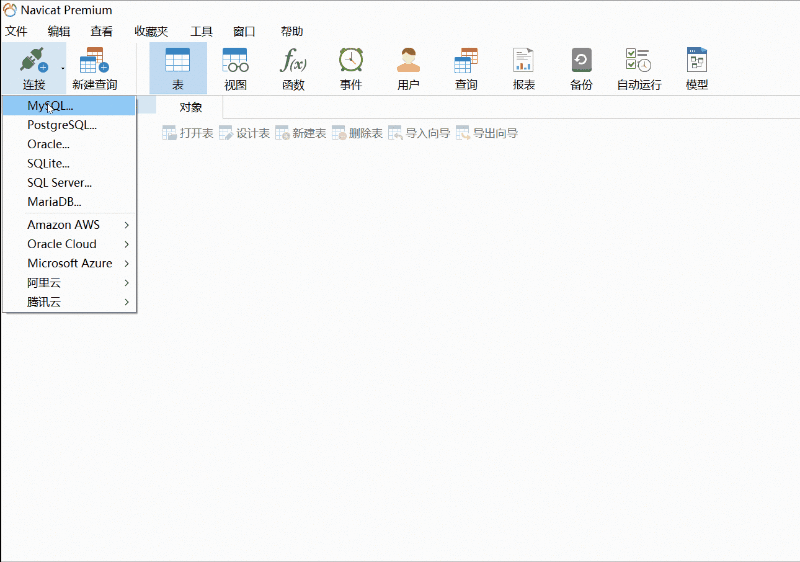Open the 查询 (Query) toolbar icon
The height and width of the screenshot is (562, 800).
click(x=466, y=60)
